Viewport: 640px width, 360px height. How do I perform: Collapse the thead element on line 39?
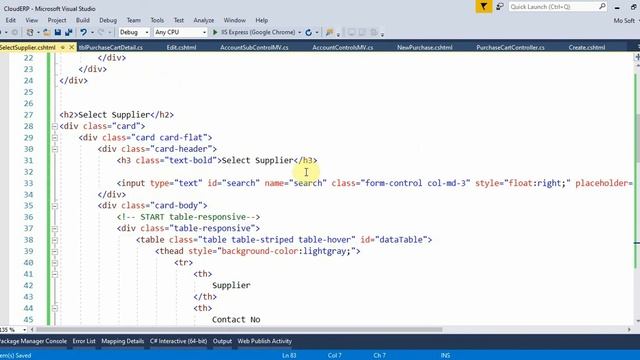click(54, 251)
